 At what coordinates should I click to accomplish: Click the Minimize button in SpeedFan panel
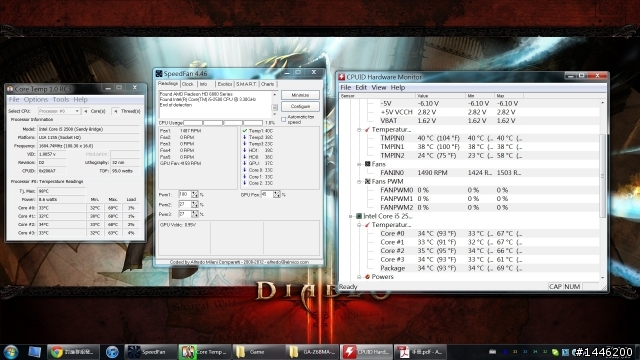pos(300,95)
